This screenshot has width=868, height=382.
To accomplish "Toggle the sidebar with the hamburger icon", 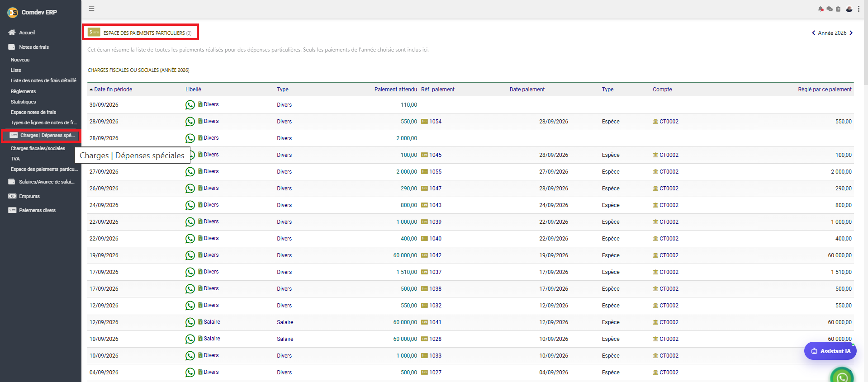I will tap(91, 9).
